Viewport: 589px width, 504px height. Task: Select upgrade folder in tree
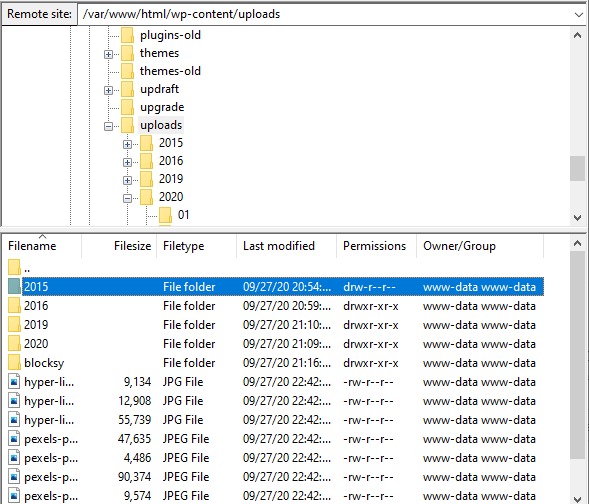(x=162, y=107)
